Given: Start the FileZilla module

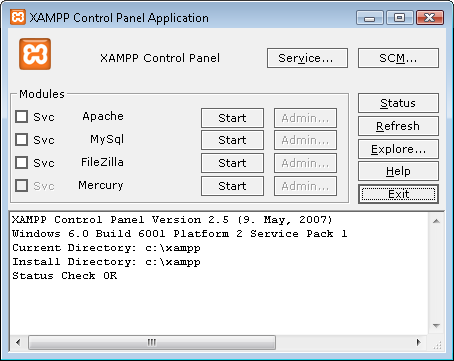Looking at the screenshot, I should click(232, 163).
